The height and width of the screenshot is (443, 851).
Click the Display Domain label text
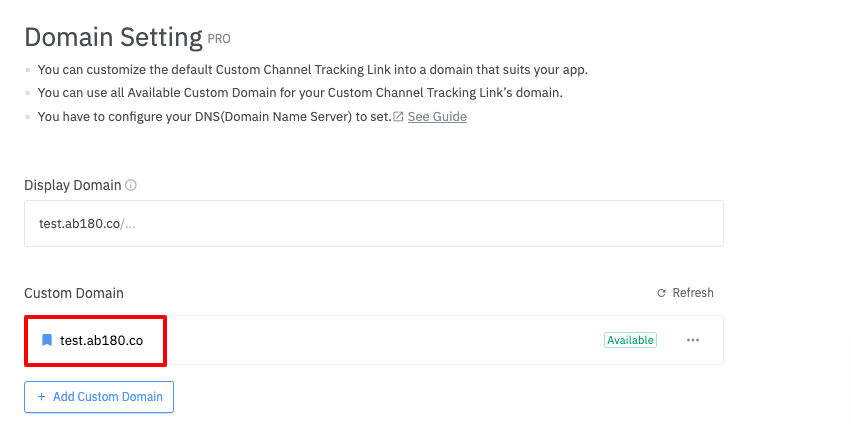point(73,185)
